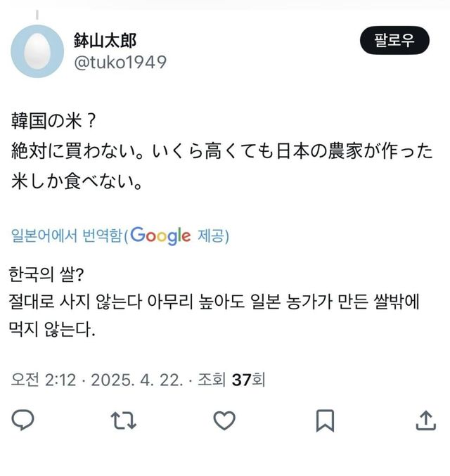Viewport: 450px width, 476px height.
Task: Repost this tweet with the retweet icon
Action: [124, 420]
